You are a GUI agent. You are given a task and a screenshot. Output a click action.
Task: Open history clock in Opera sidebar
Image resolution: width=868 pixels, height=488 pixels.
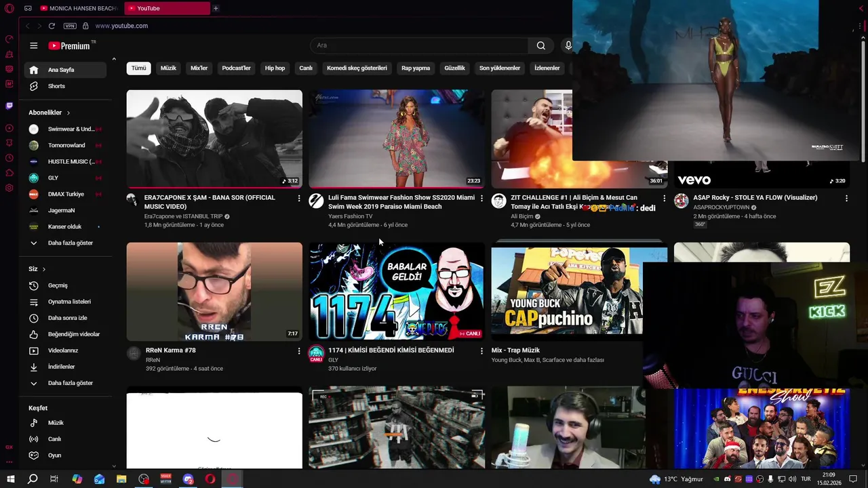9,158
